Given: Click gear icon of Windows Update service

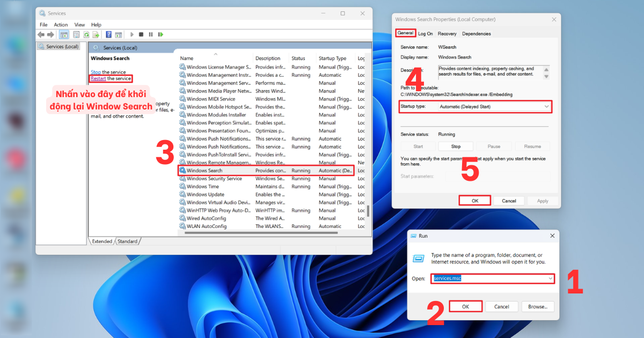Looking at the screenshot, I should [182, 195].
